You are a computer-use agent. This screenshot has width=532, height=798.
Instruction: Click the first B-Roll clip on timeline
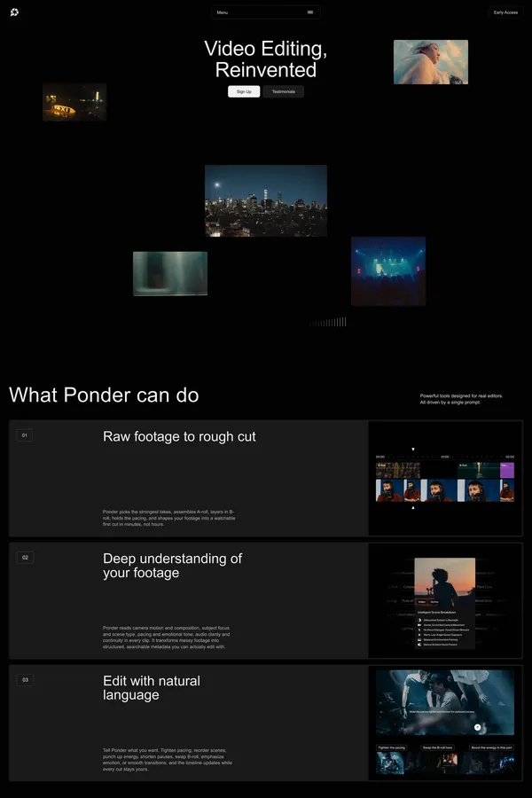398,470
